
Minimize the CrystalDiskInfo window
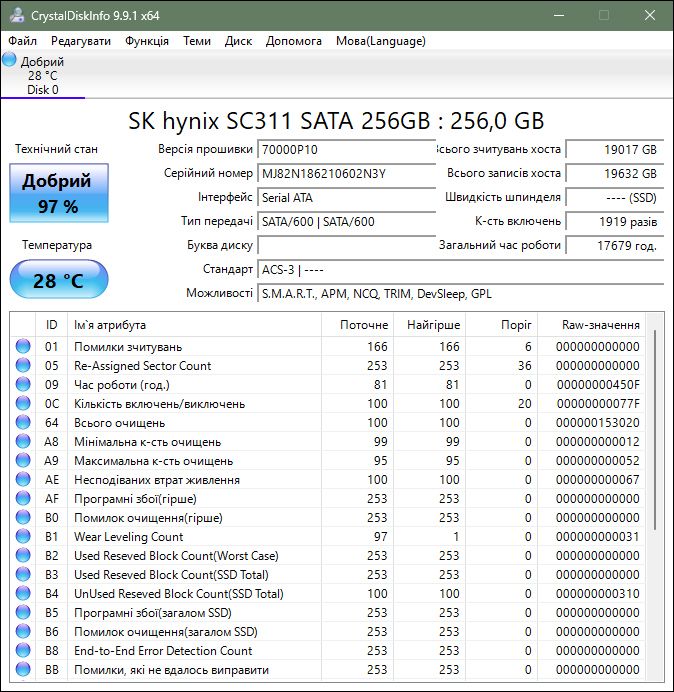(559, 15)
